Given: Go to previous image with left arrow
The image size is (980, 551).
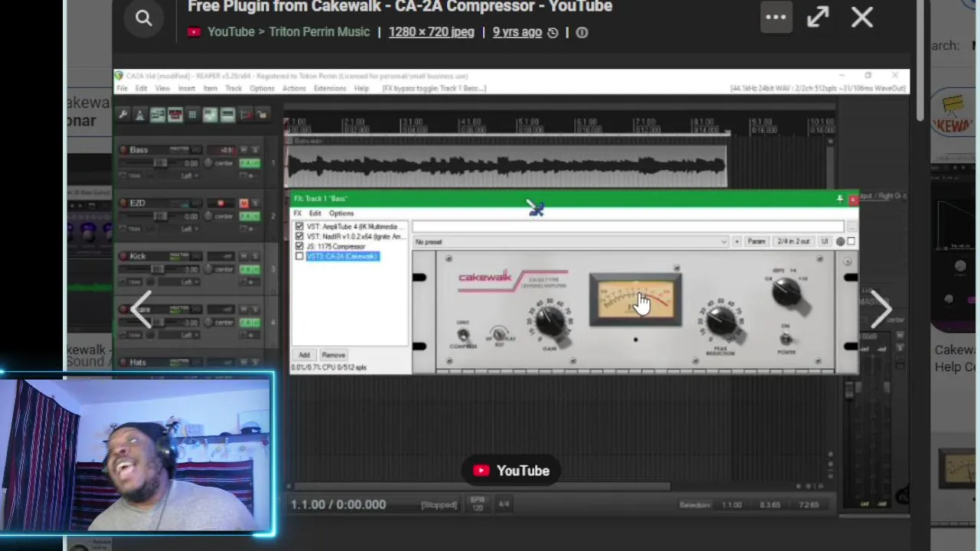Looking at the screenshot, I should click(141, 309).
